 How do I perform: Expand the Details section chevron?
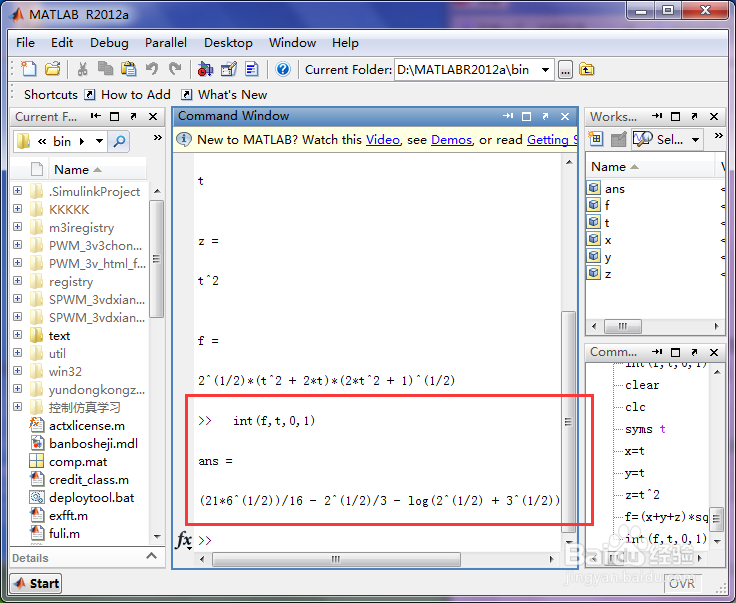coord(151,556)
